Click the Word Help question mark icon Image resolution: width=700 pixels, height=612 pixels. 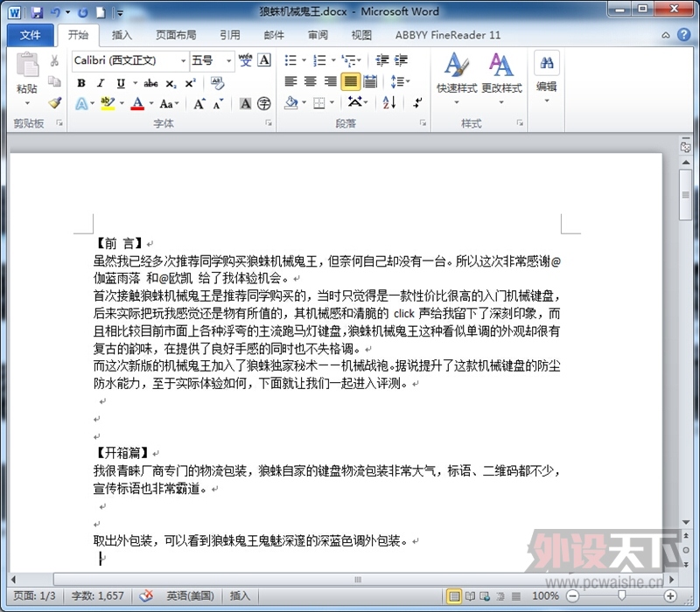pyautogui.click(x=683, y=35)
